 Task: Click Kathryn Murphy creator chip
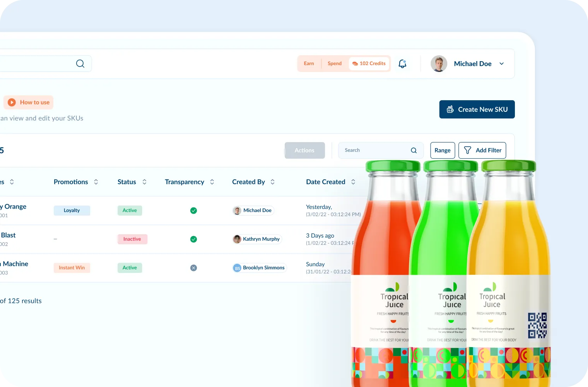[257, 239]
